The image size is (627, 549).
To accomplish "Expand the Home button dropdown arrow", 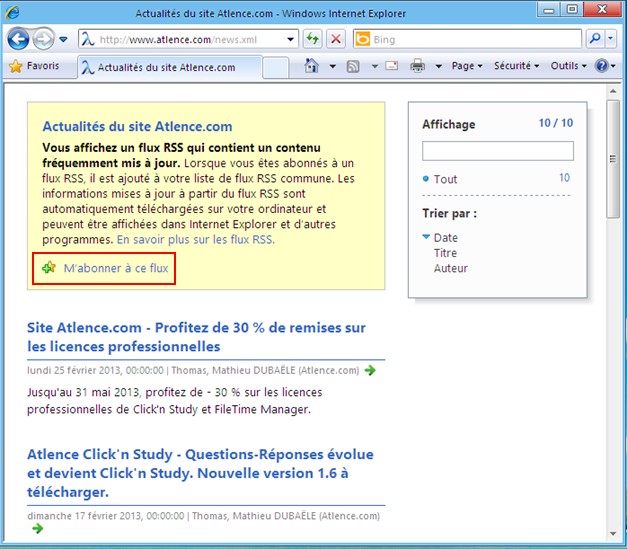I will (x=333, y=66).
